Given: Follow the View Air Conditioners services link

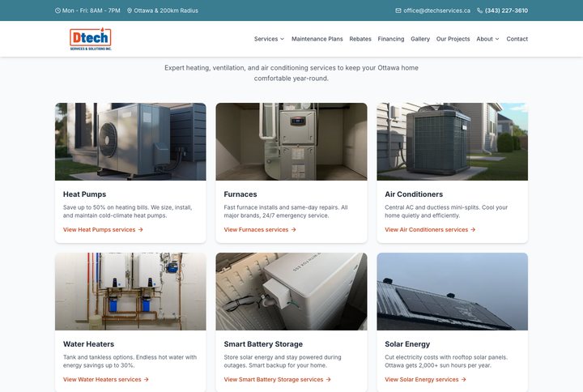Looking at the screenshot, I should pos(430,230).
